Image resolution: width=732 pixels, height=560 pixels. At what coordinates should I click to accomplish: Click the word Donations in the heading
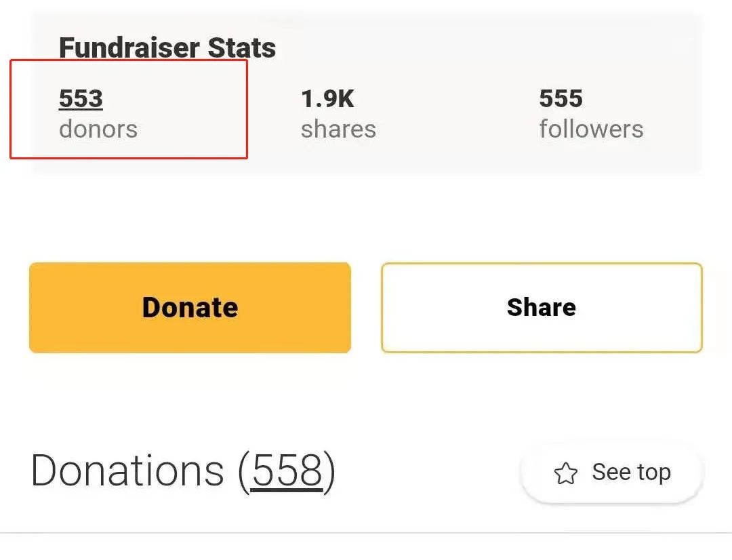click(127, 471)
